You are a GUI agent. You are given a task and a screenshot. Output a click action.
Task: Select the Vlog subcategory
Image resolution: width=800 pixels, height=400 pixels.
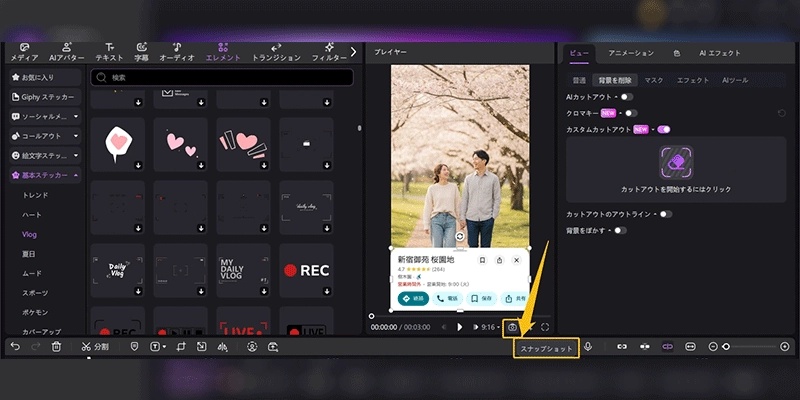point(29,234)
